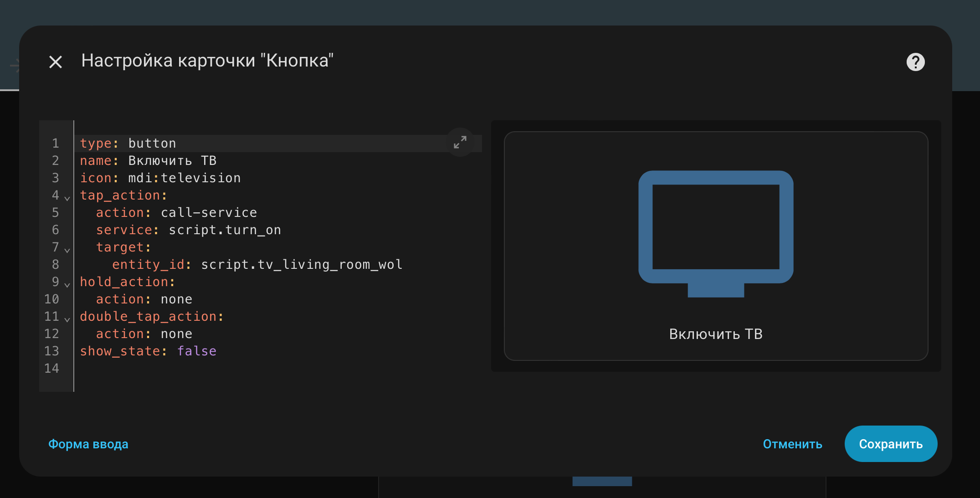The image size is (980, 498).
Task: Open the help icon in dialog header
Action: 915,62
